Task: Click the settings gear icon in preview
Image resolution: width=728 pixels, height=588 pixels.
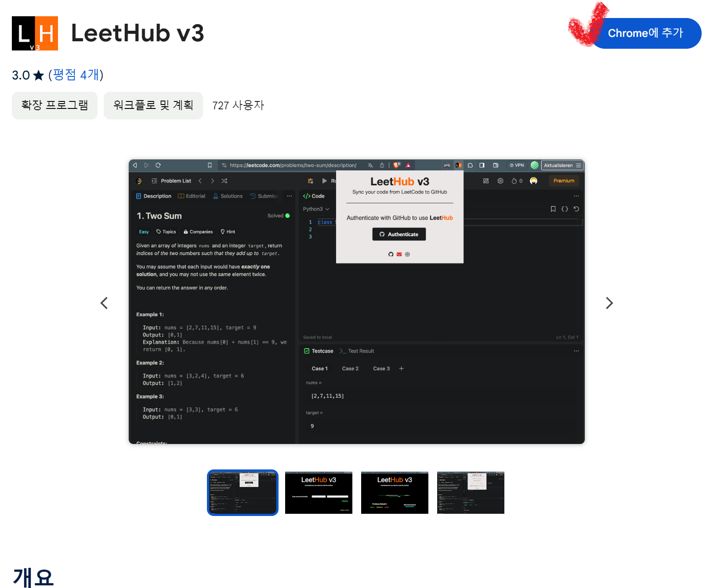Action: [500, 181]
